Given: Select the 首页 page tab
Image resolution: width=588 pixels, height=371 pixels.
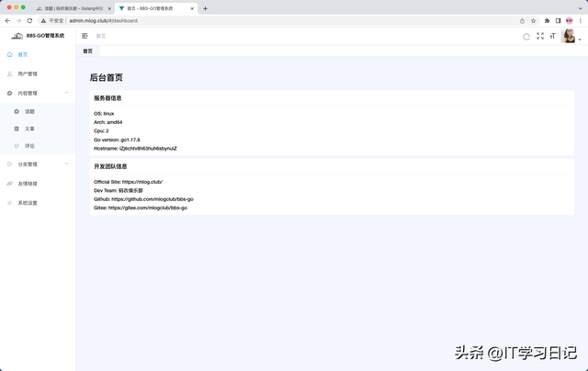Looking at the screenshot, I should [88, 51].
